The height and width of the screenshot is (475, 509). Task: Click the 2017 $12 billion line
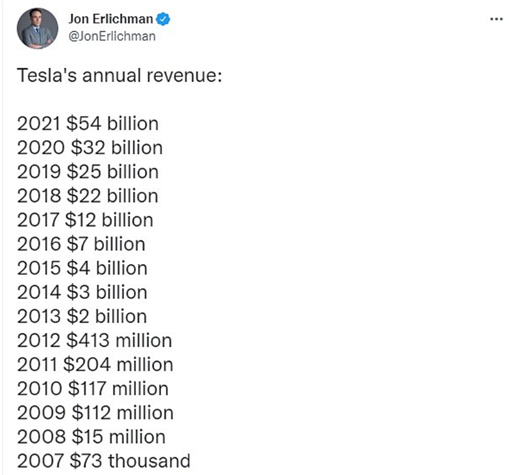coord(85,220)
